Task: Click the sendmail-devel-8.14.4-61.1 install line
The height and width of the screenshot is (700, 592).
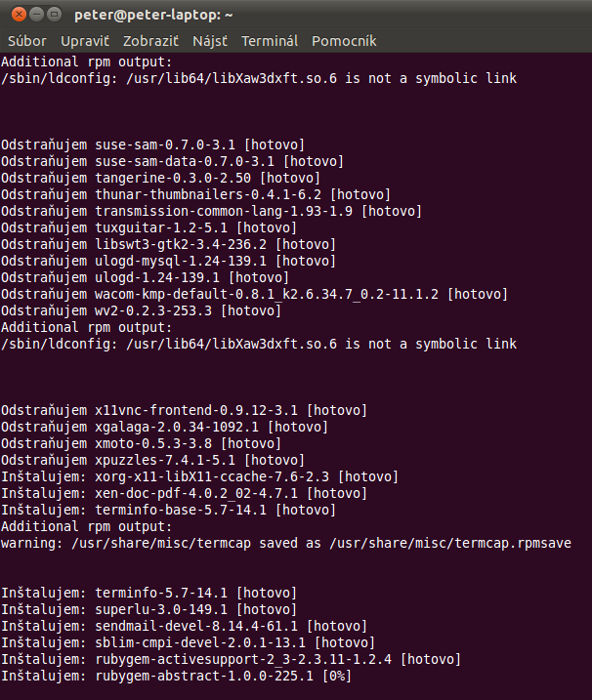Action: (x=184, y=627)
